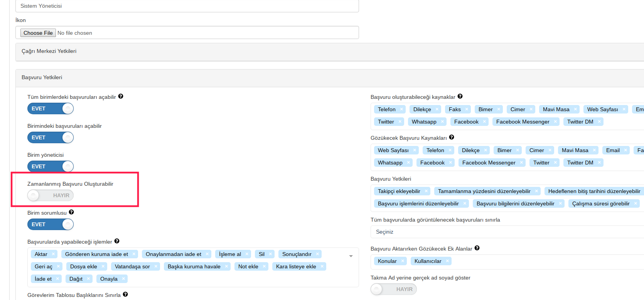Remove Telefon tag from oluşturabileceği kaynaklar

point(401,109)
